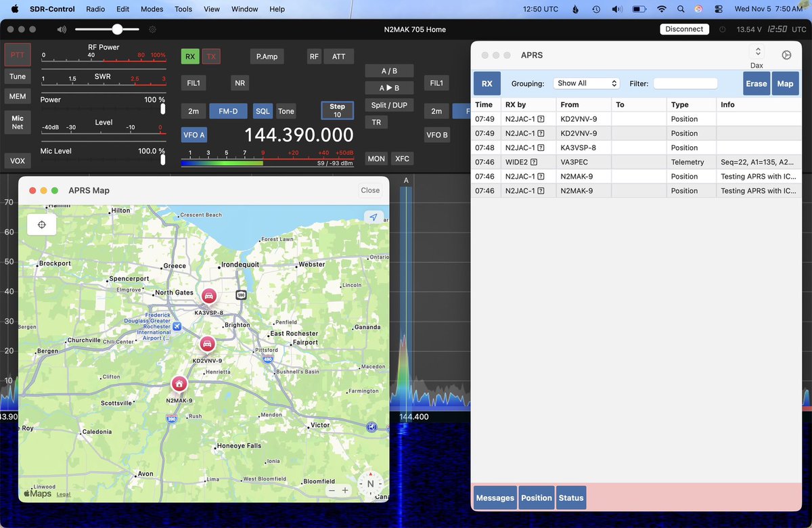Open the VFO B 2m band selector
This screenshot has width=812, height=528.
[x=436, y=111]
